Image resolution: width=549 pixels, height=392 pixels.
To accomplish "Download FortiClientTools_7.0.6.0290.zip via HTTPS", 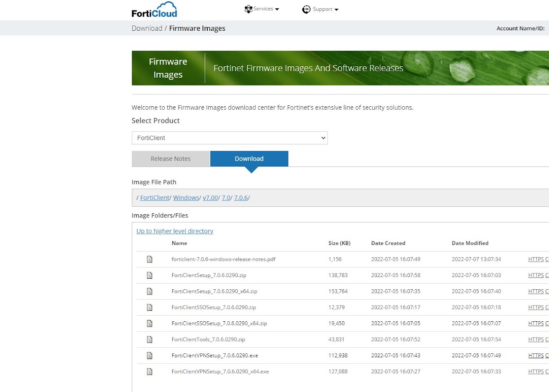I will tap(536, 339).
